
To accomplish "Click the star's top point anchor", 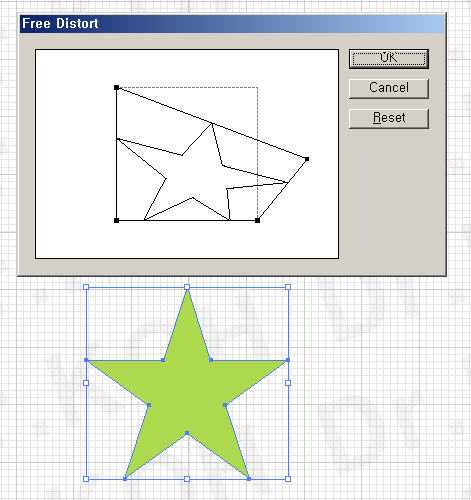I will [x=187, y=291].
